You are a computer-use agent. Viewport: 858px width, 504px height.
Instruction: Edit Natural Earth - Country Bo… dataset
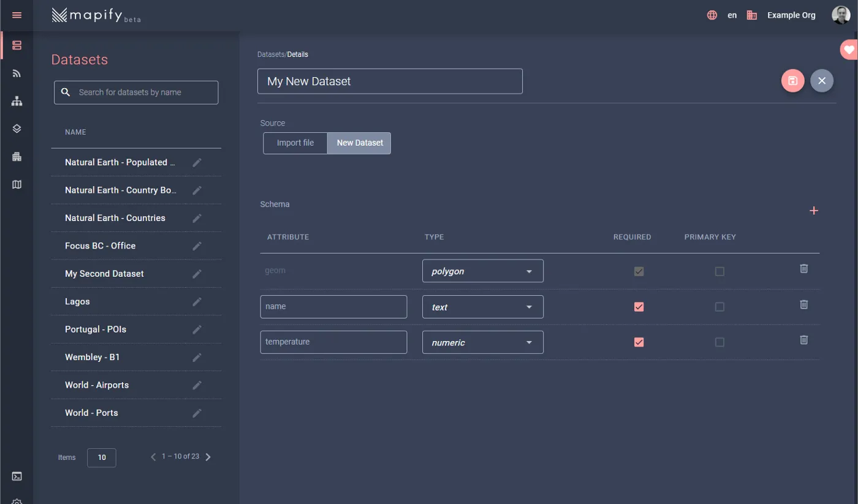pos(197,190)
